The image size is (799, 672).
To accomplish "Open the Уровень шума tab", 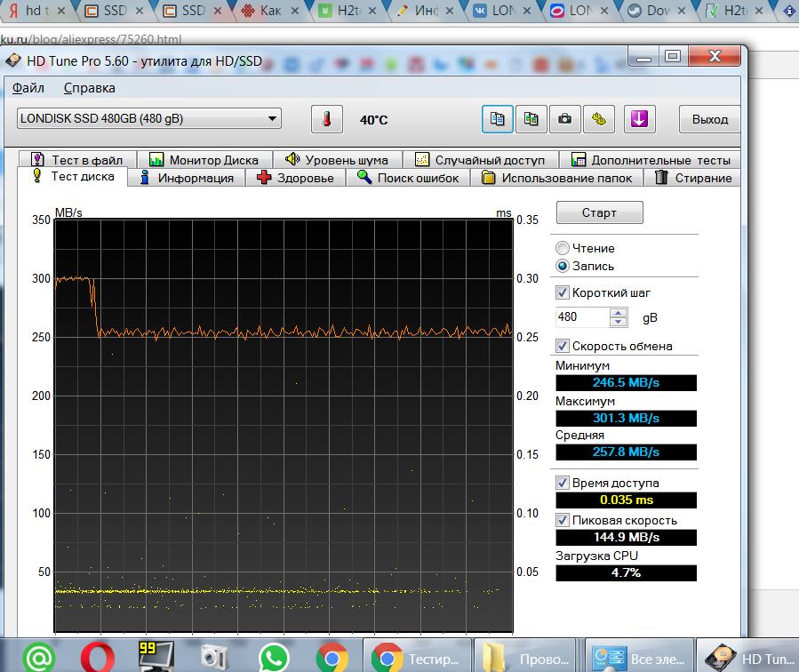I will click(x=337, y=159).
